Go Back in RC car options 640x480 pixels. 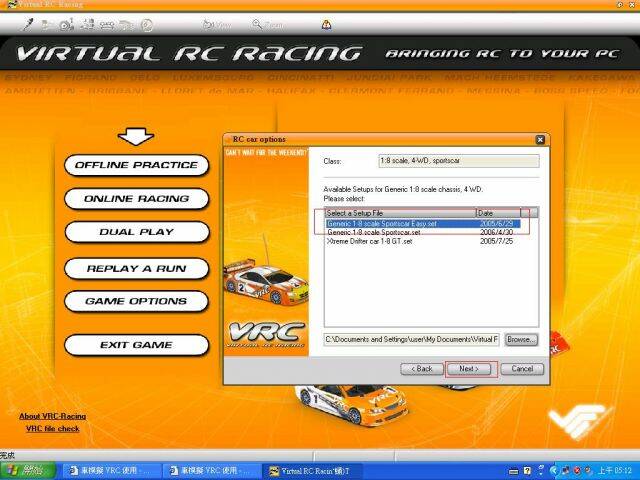pos(422,369)
